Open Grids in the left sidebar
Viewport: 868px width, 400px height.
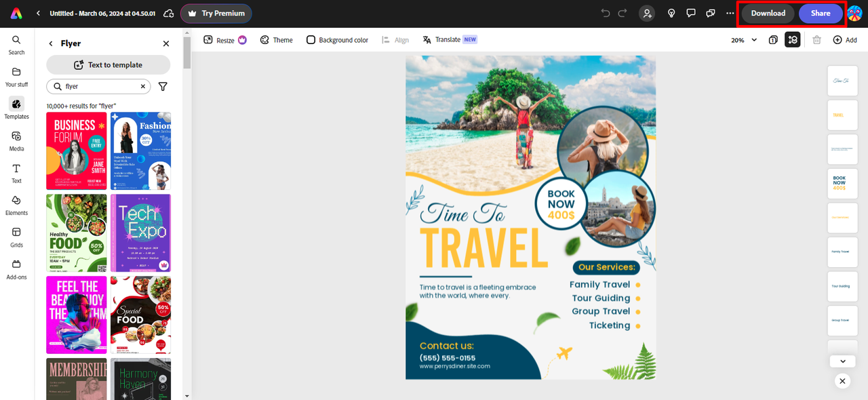tap(16, 237)
